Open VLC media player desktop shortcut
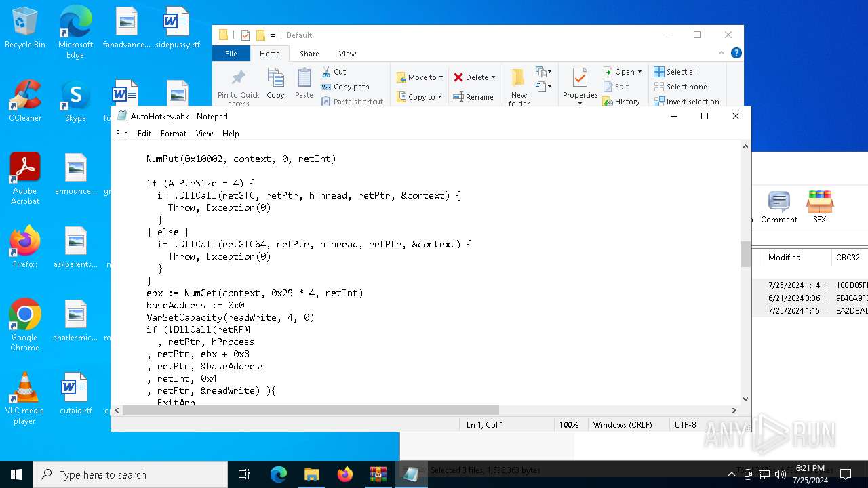868x488 pixels. [x=25, y=399]
